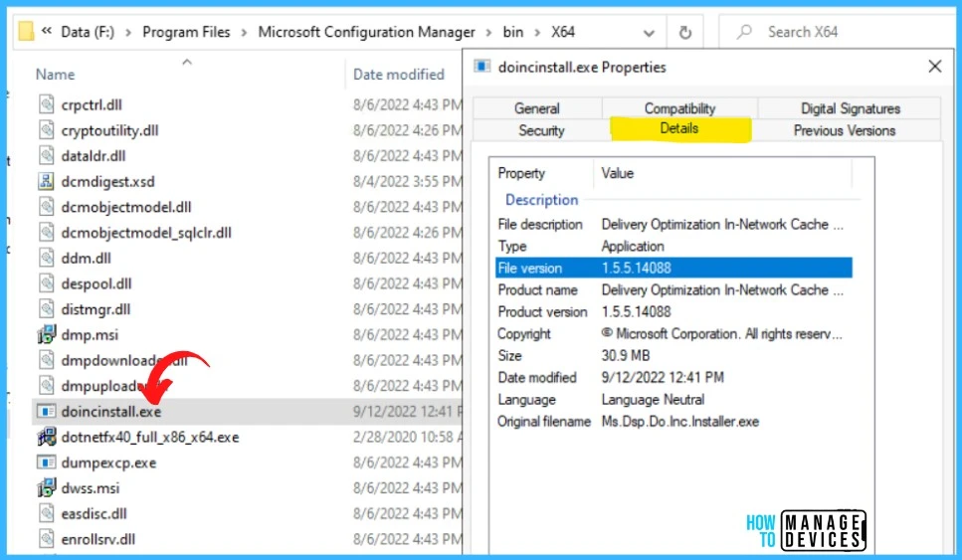Screen dimensions: 962x560
Task: Select the Type Application property row
Action: coord(673,247)
